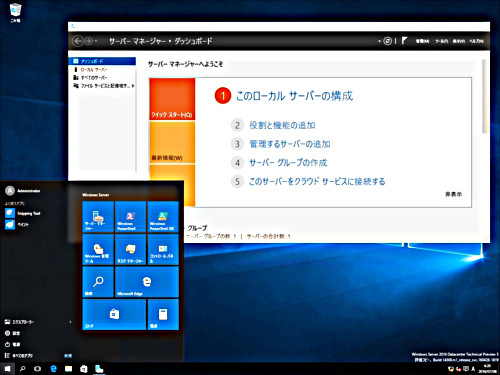
Task: Expand the ファイル サービス arrow
Action: coord(133,86)
